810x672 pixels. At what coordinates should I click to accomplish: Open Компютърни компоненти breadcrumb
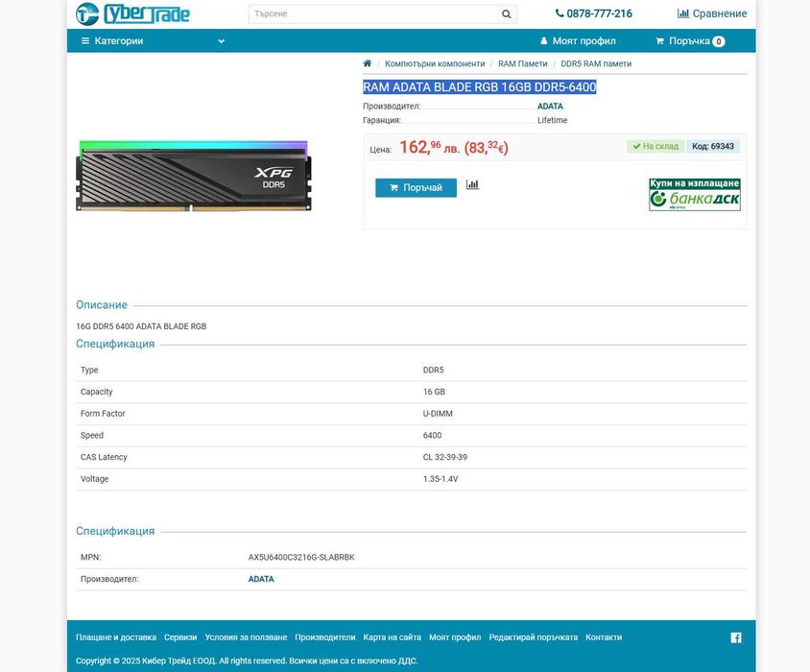click(x=435, y=63)
